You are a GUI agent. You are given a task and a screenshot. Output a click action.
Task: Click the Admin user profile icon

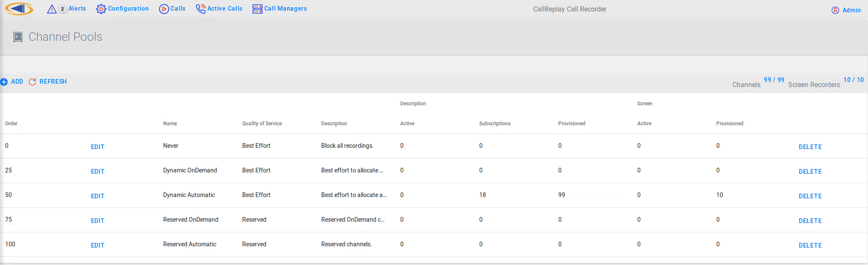(x=835, y=10)
